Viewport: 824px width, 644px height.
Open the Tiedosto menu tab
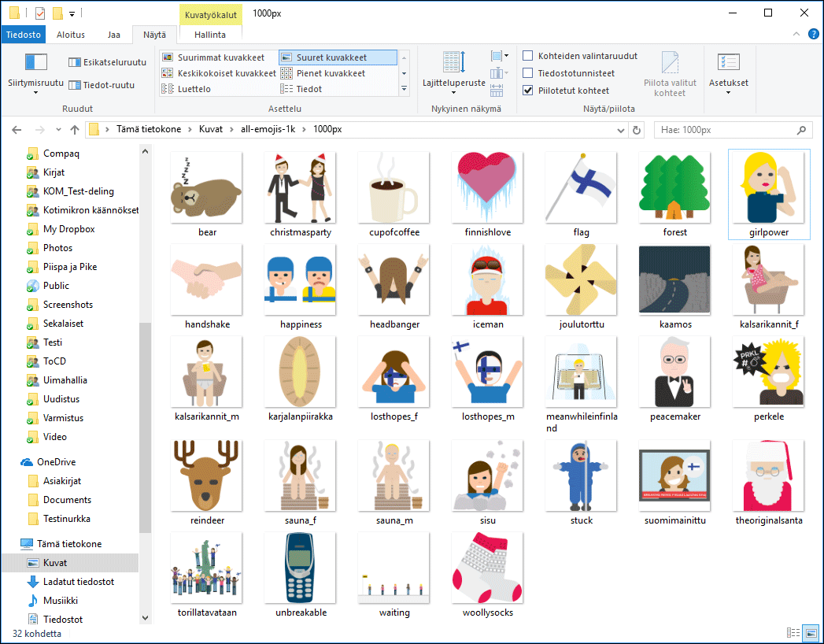(24, 35)
